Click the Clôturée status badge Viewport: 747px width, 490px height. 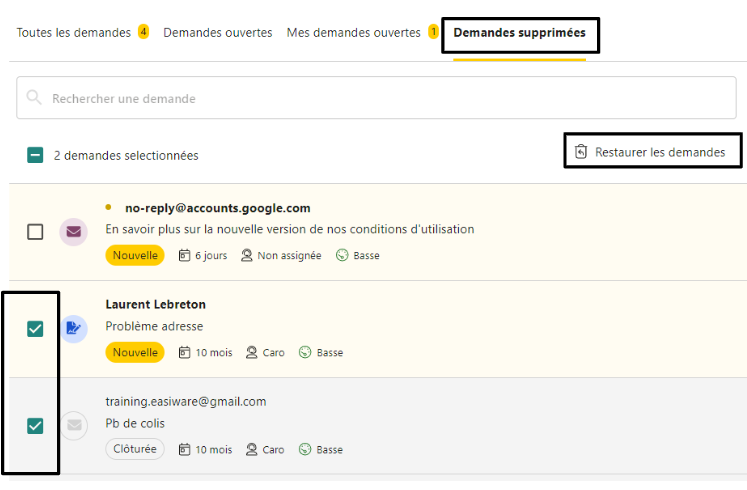[x=135, y=450]
